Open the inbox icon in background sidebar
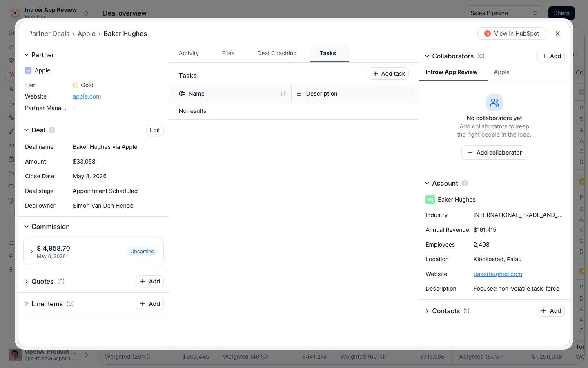 click(11, 173)
